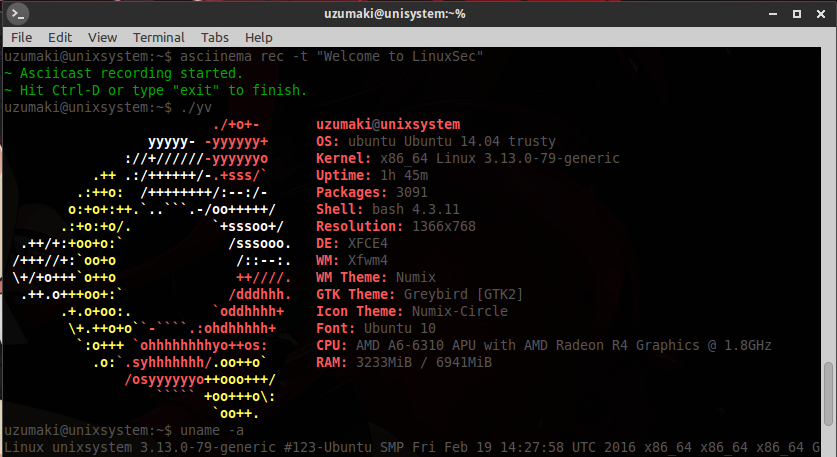
Task: Open the Terminal menu
Action: point(159,37)
